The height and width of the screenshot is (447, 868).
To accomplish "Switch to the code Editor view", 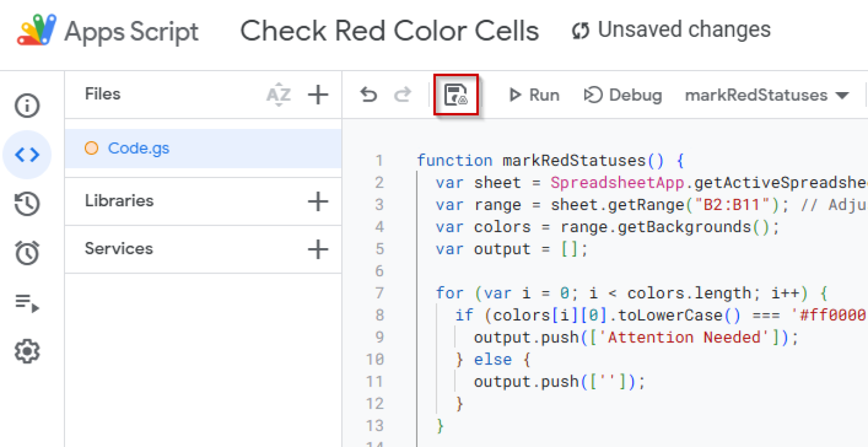I will [27, 154].
